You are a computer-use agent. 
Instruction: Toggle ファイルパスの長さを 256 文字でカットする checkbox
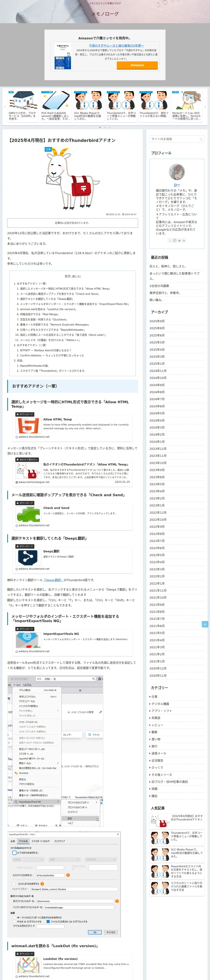[48, 921]
